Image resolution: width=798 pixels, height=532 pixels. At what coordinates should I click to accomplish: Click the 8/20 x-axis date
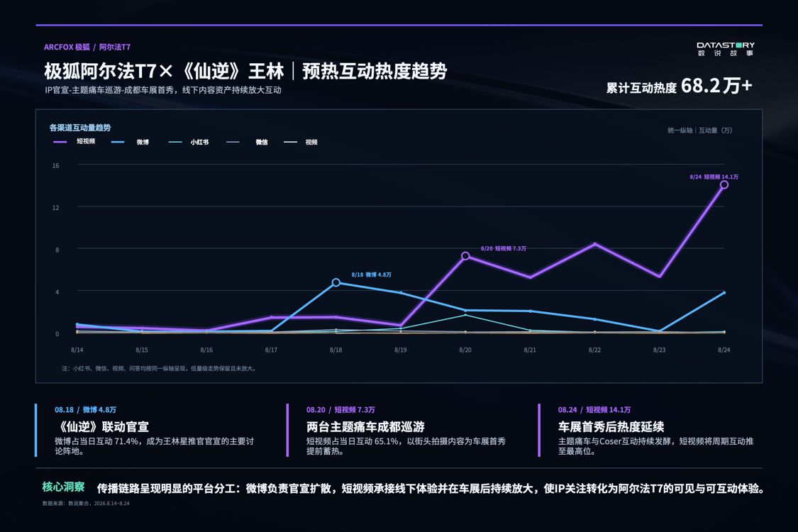[x=465, y=350]
